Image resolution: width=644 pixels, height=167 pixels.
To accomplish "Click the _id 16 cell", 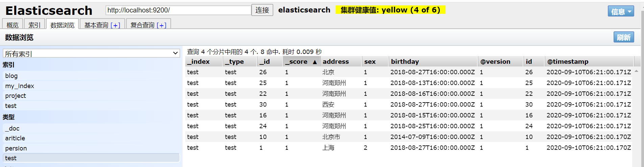I will [263, 115].
